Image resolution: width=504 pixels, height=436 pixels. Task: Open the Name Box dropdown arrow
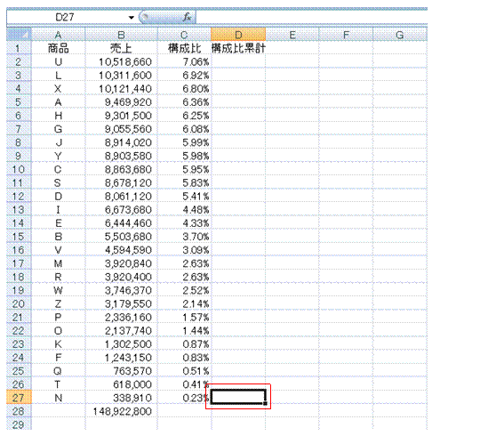coord(131,18)
